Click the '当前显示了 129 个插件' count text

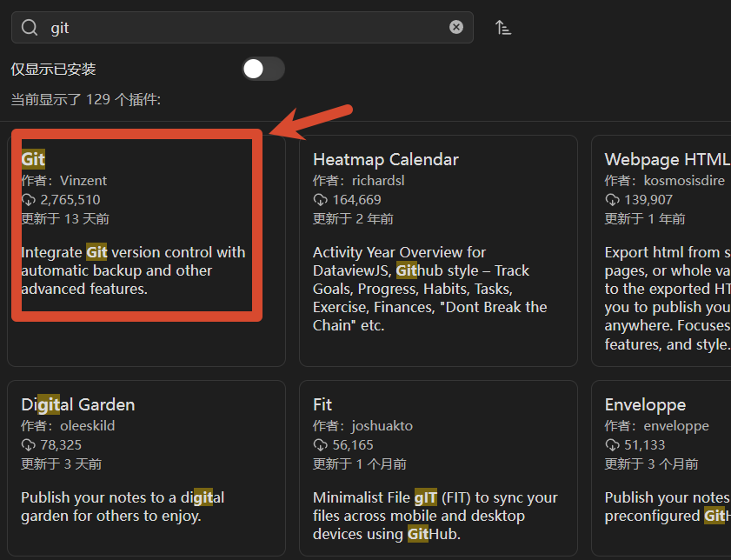pyautogui.click(x=86, y=99)
